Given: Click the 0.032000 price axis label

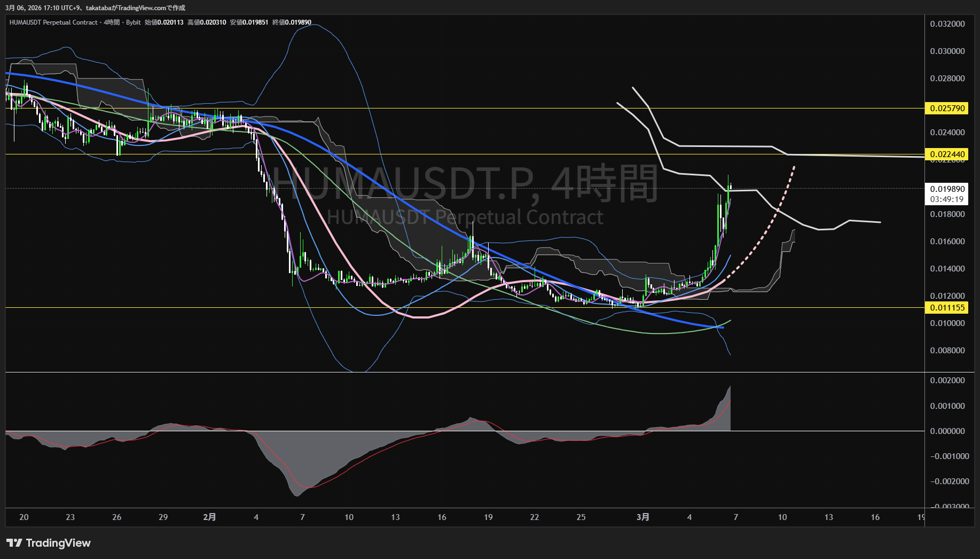Looking at the screenshot, I should point(947,24).
